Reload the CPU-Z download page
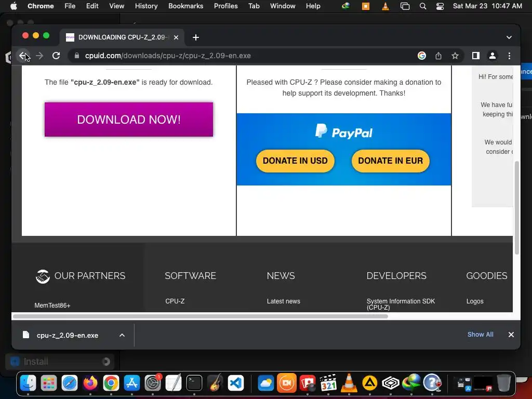532x399 pixels. click(56, 56)
